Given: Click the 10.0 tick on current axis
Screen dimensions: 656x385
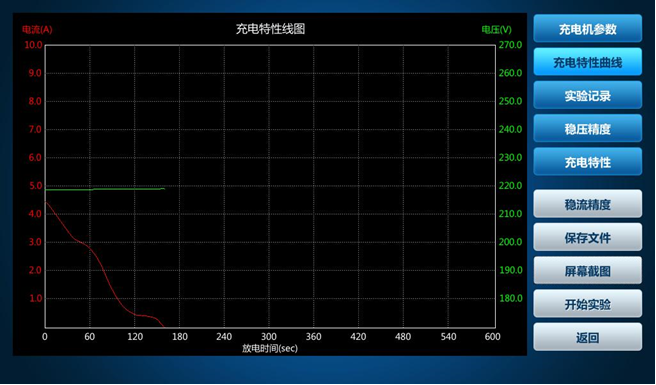Looking at the screenshot, I should [33, 45].
